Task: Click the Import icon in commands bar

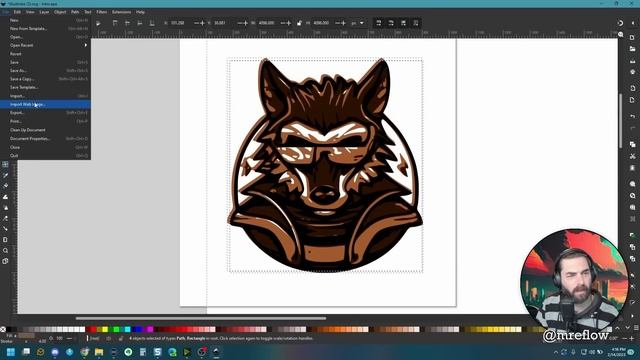Action: coord(632,88)
